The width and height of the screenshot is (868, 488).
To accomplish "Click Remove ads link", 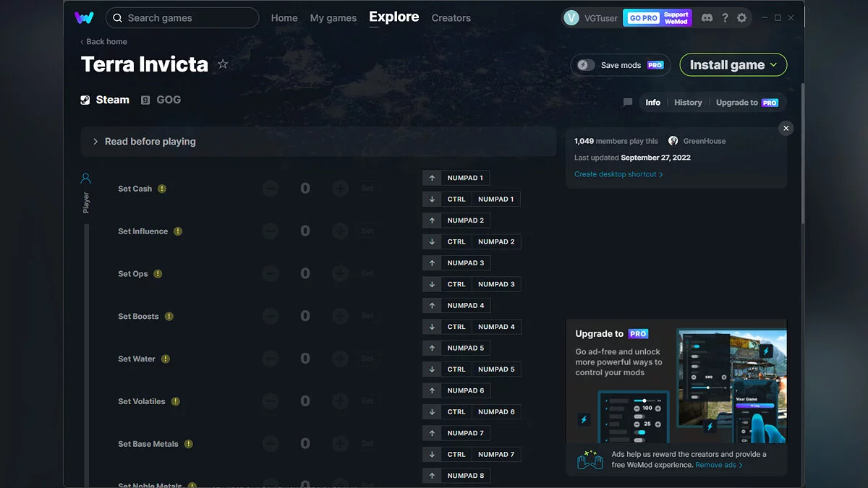I will (x=719, y=465).
